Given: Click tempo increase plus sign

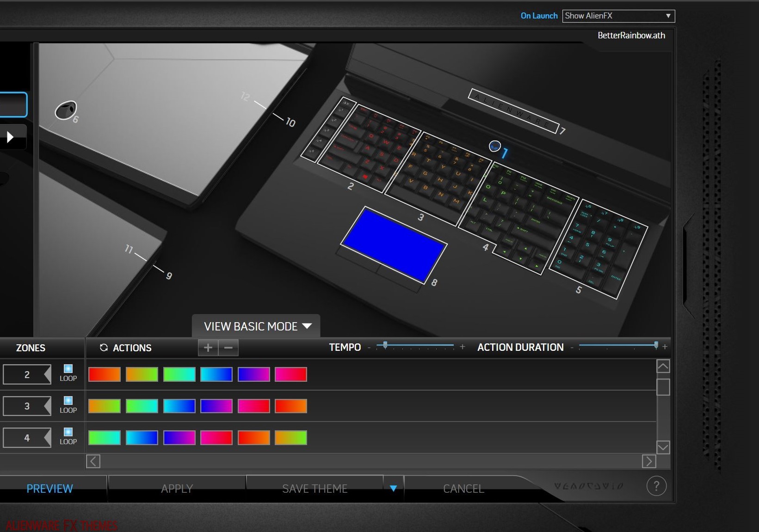Looking at the screenshot, I should [x=462, y=347].
